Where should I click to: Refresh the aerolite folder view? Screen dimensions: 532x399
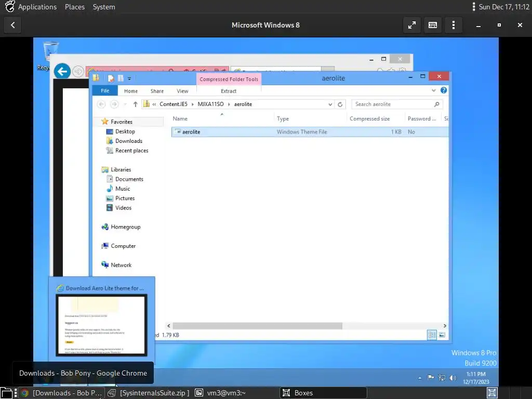[x=340, y=104]
